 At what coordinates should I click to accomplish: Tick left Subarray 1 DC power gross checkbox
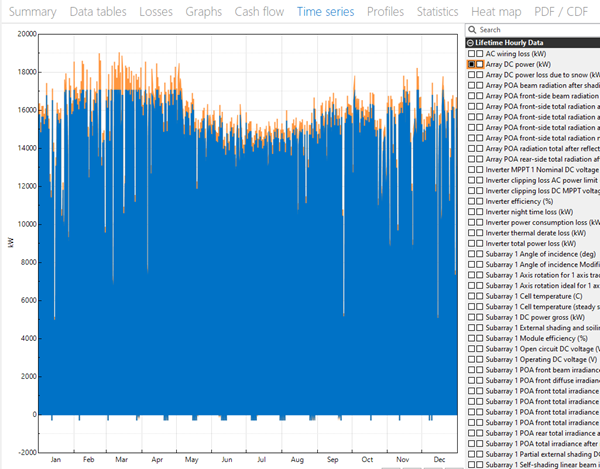coord(471,317)
